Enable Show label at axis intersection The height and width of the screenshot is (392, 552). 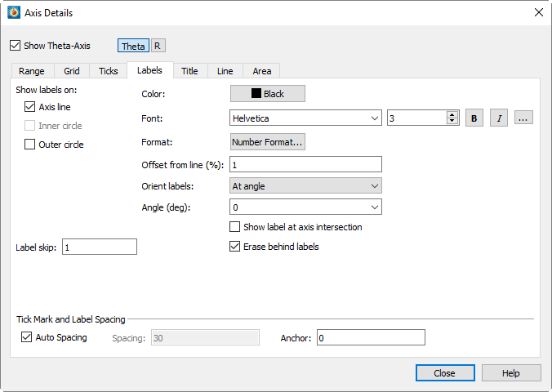pos(235,227)
